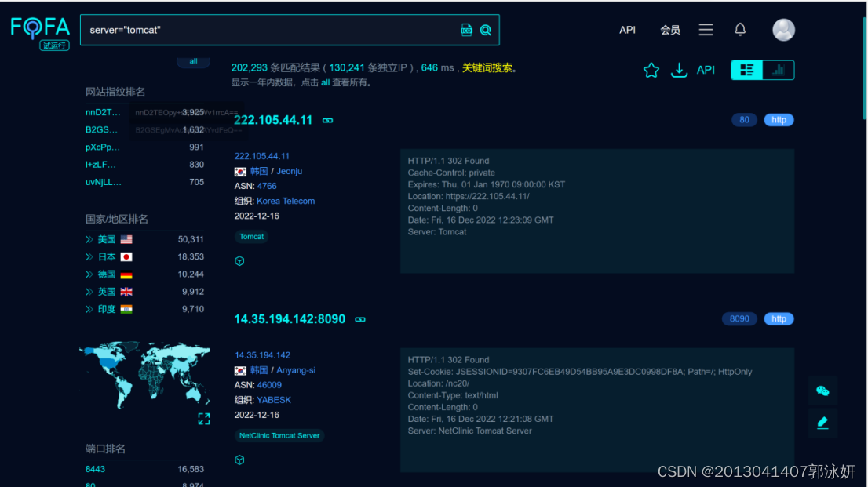Filter by 美国 country name
Screen dimensions: 868x487
(x=107, y=240)
